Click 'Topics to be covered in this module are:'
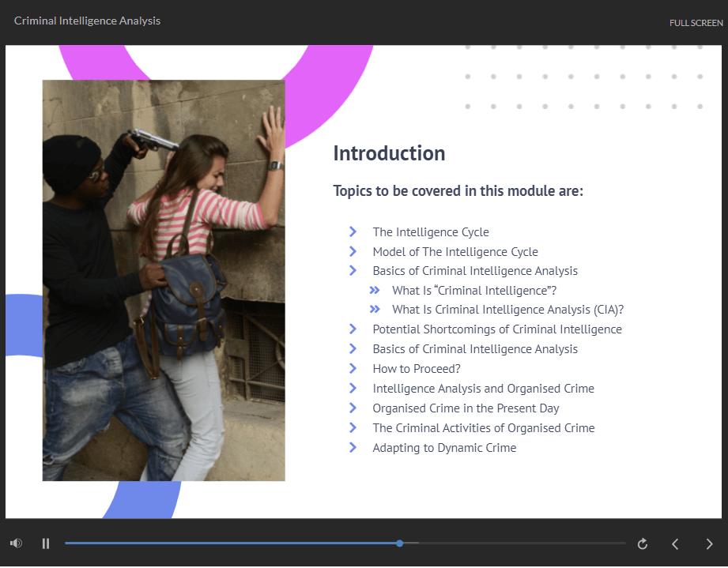Viewport: 728px width, 568px height. point(458,190)
